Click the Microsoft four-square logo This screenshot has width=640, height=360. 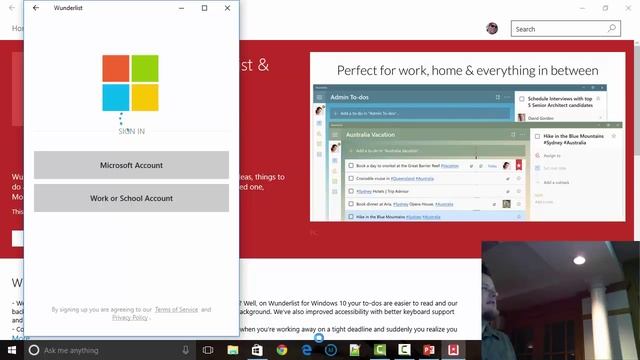tap(130, 83)
